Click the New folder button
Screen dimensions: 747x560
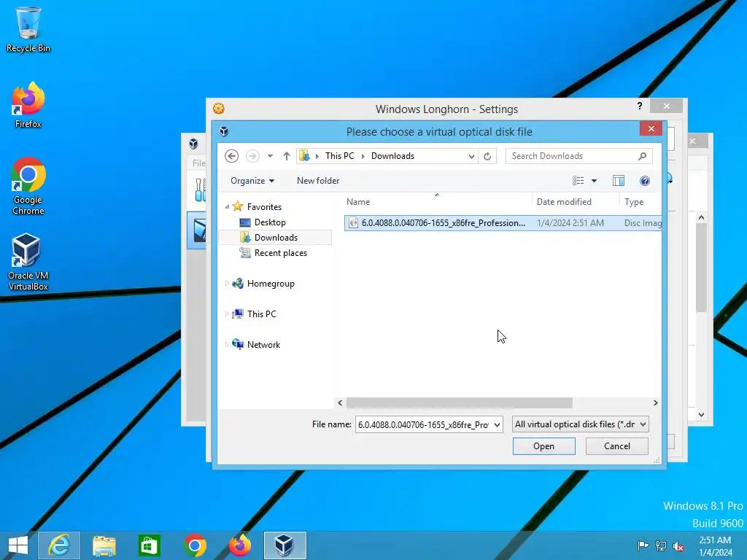pos(318,181)
